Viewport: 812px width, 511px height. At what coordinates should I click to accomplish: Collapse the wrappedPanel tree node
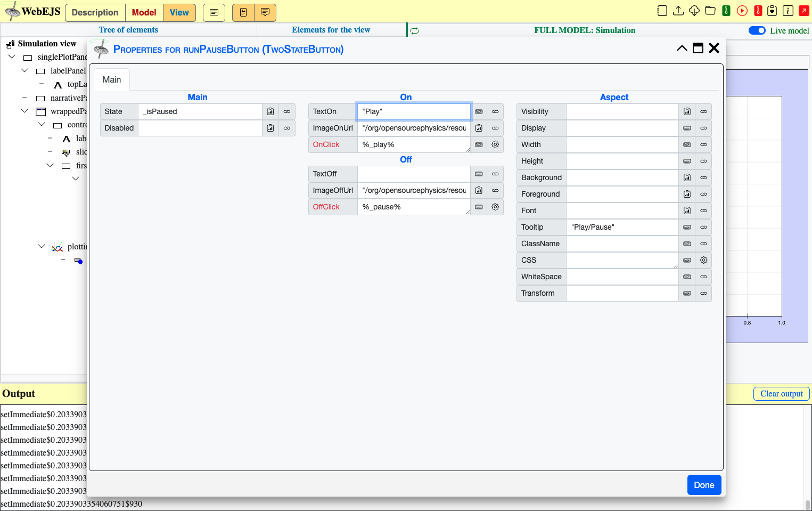[x=24, y=111]
